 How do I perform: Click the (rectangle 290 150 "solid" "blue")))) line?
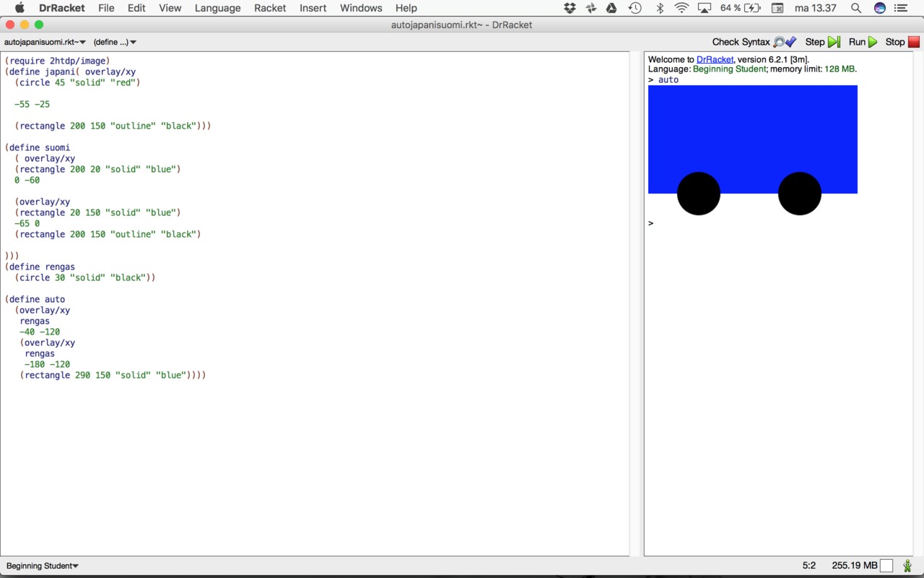(x=113, y=375)
